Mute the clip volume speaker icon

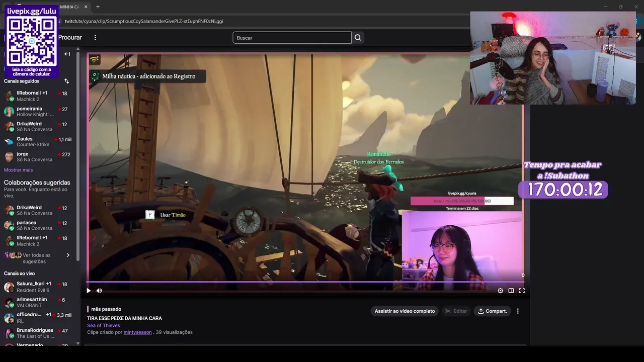pos(99,291)
